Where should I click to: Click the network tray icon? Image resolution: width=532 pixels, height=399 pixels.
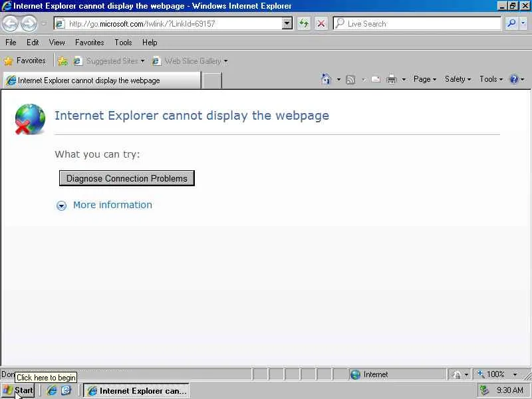[485, 390]
